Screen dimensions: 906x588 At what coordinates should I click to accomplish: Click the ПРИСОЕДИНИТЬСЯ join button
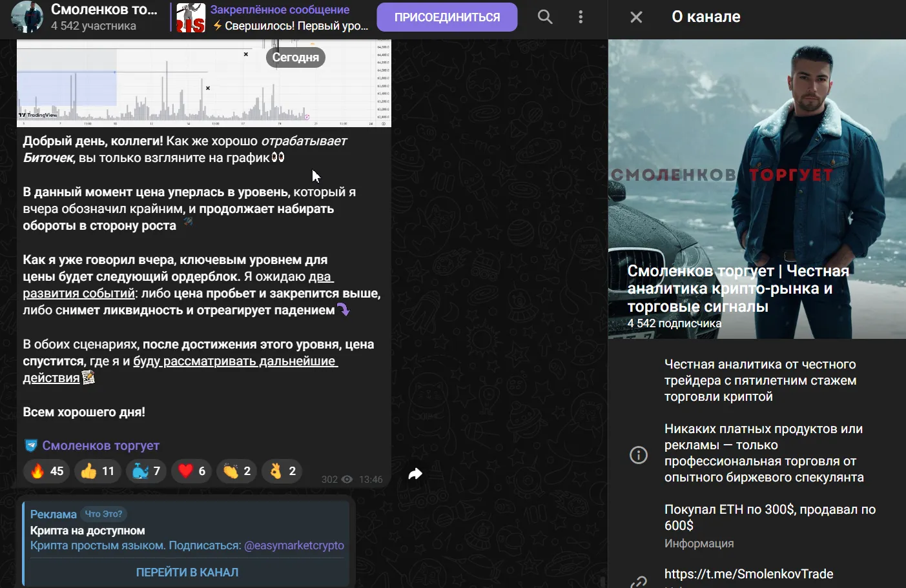coord(447,17)
